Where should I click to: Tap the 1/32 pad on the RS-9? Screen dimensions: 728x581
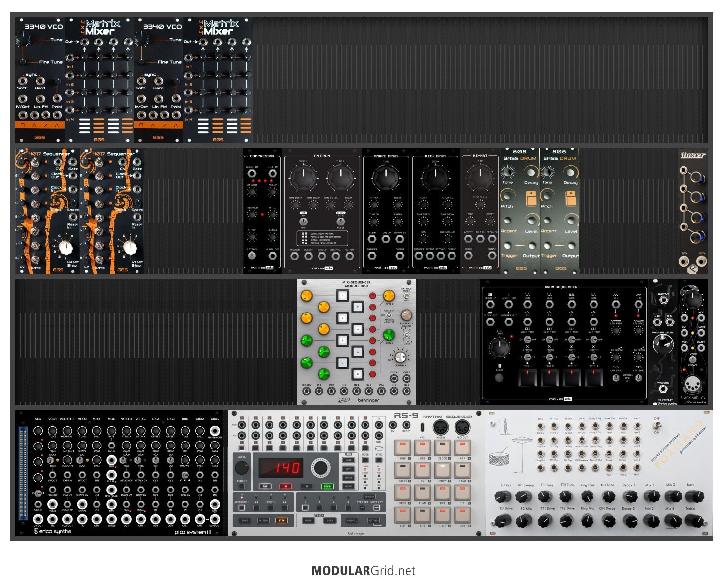click(462, 515)
